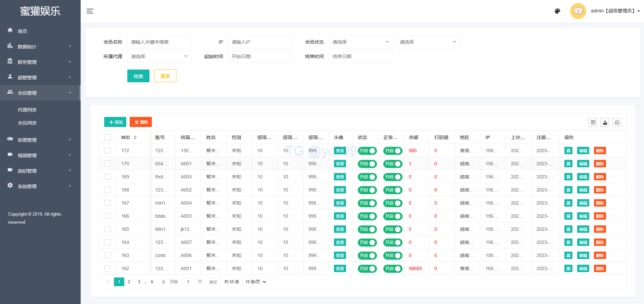
Task: Click the print table icon
Action: (x=617, y=123)
